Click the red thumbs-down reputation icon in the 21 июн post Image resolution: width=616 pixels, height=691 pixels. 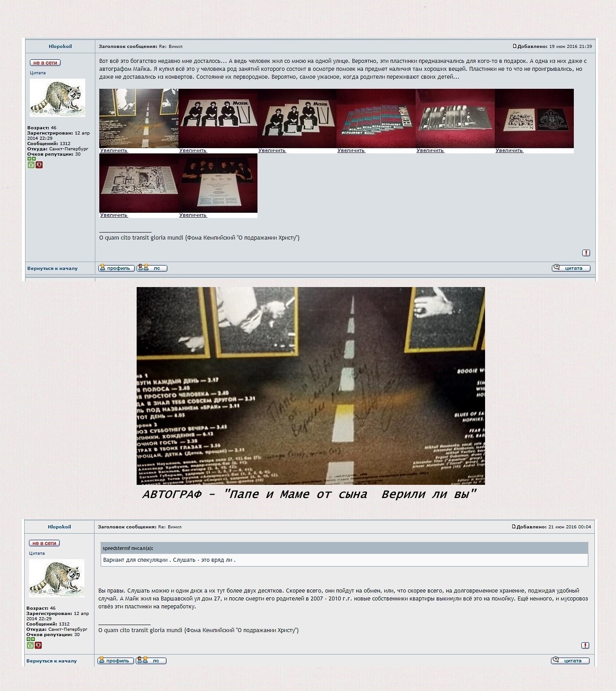pyautogui.click(x=38, y=645)
